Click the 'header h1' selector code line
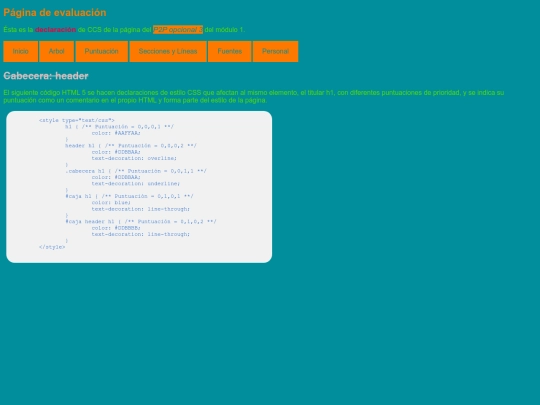 click(131, 146)
